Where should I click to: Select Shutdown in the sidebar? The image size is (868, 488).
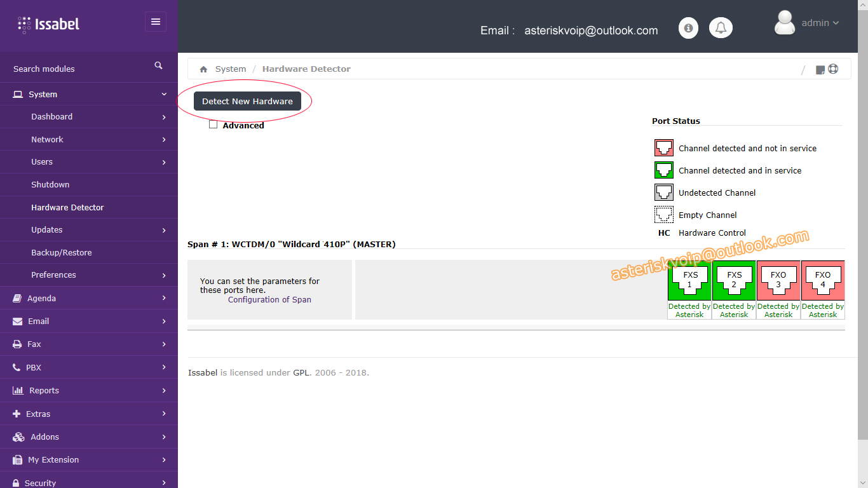(50, 184)
